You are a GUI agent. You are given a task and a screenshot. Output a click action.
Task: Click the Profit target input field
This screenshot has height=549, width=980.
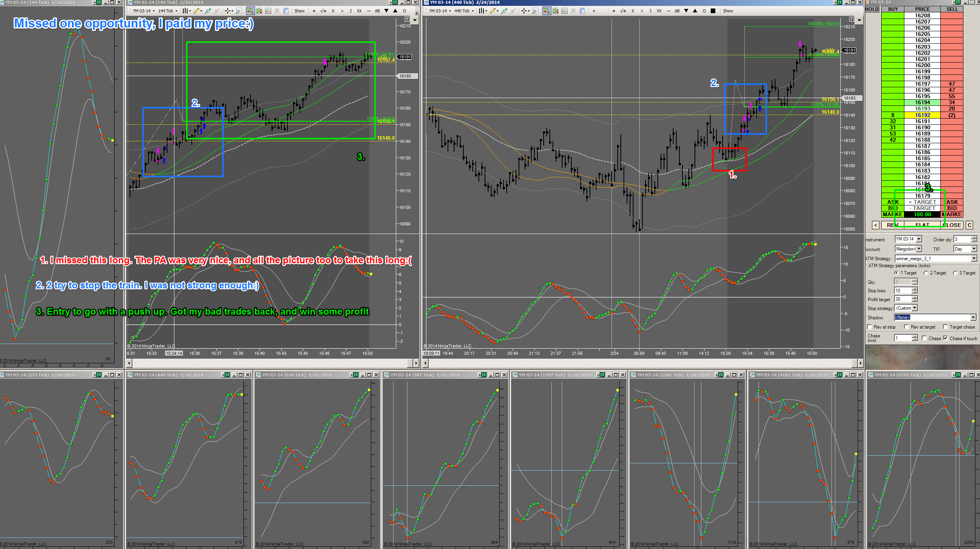pyautogui.click(x=903, y=299)
